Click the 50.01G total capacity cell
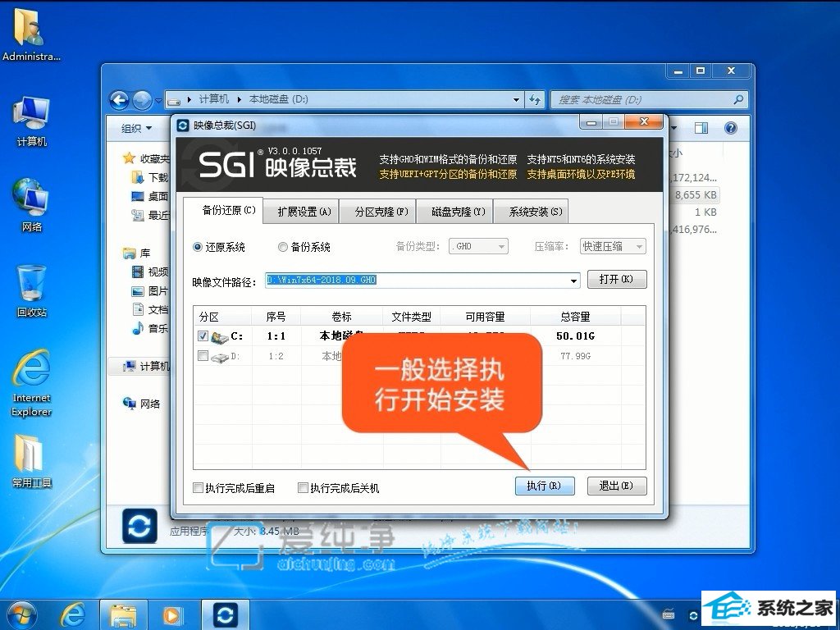Screen dimensions: 840x630 (575, 336)
